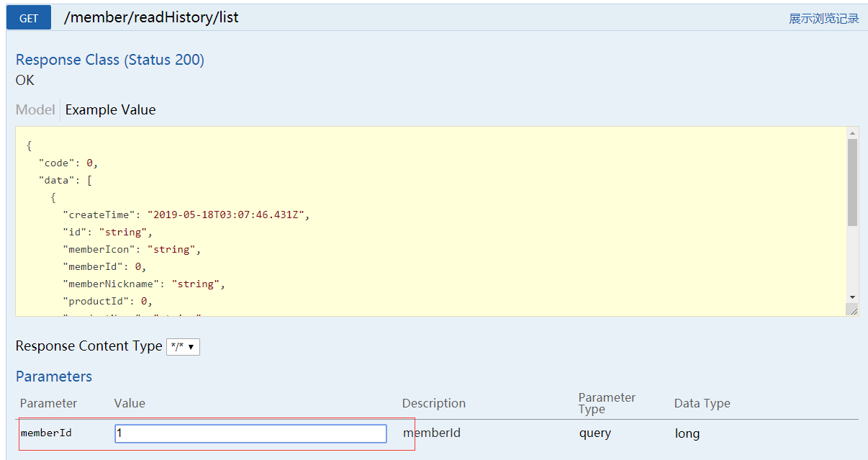Click the example box scroll-up arrow
The image size is (868, 460).
point(852,133)
